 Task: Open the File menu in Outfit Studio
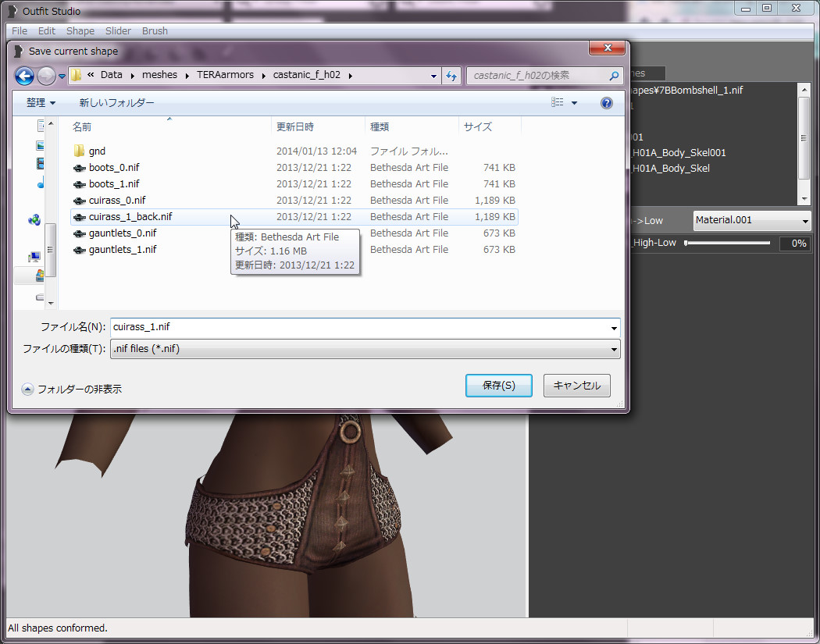(20, 31)
